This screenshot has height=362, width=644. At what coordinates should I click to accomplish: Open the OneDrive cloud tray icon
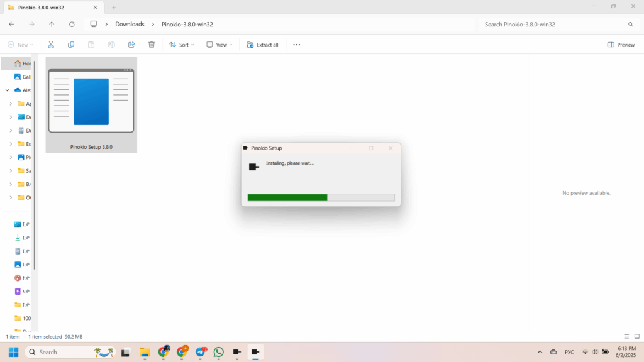[553, 352]
